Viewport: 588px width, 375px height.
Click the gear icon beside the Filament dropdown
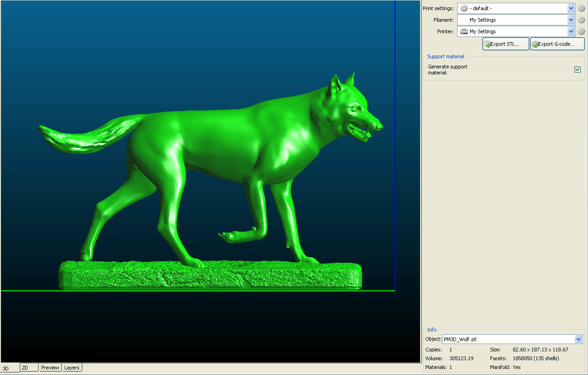point(582,20)
